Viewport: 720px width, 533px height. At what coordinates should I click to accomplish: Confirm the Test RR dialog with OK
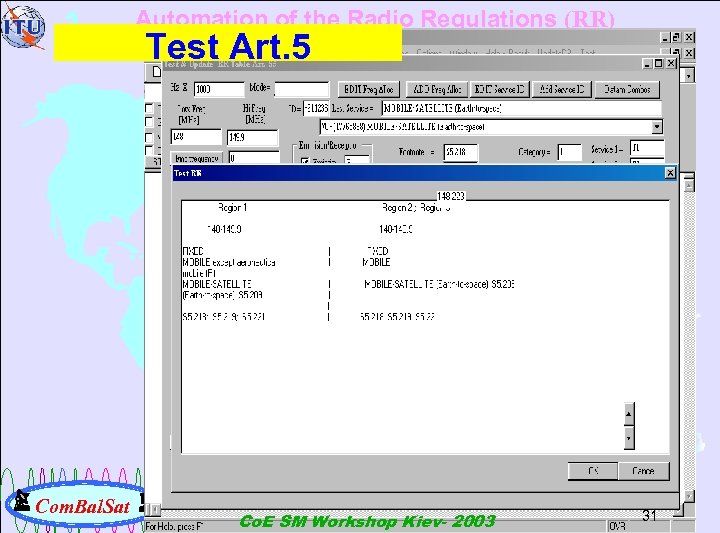click(x=592, y=471)
